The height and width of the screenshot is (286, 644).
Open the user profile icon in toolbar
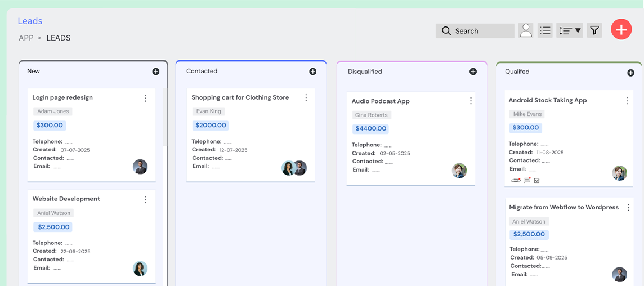(x=526, y=30)
